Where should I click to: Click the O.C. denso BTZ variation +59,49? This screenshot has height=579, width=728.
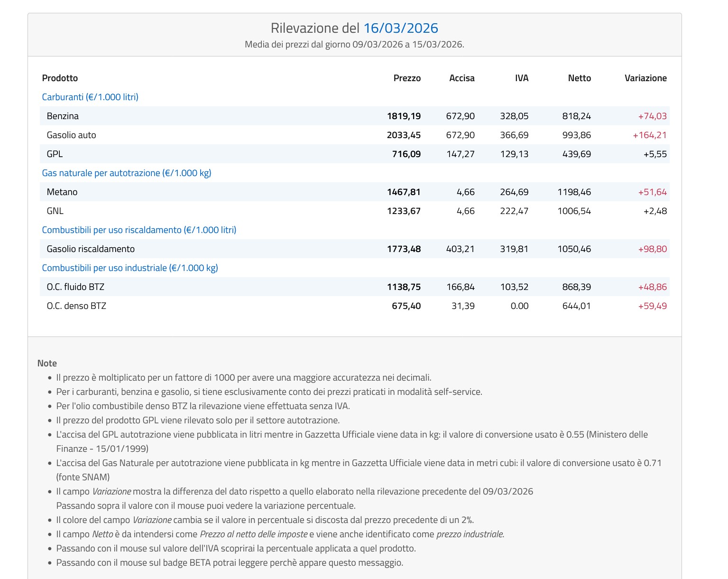[x=652, y=306]
